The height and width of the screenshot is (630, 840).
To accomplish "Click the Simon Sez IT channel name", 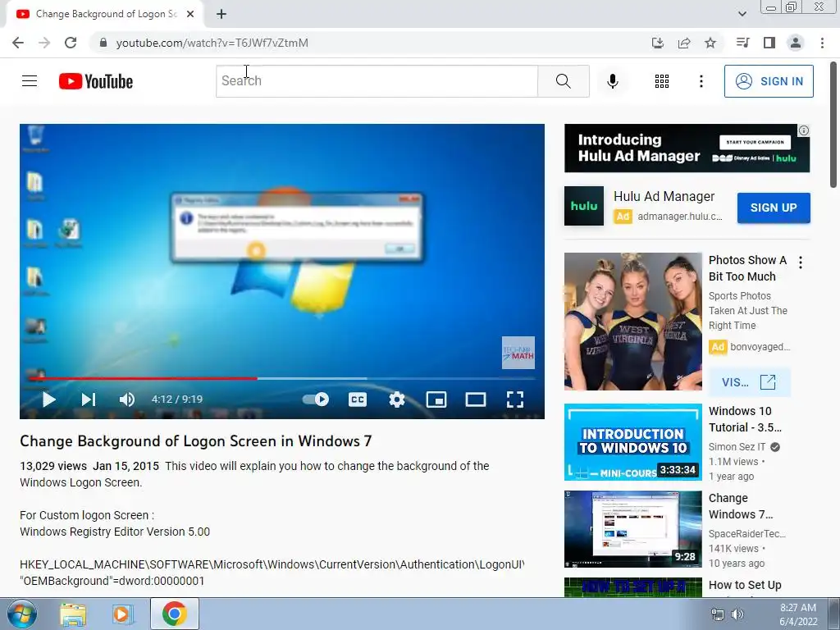I will click(x=737, y=447).
